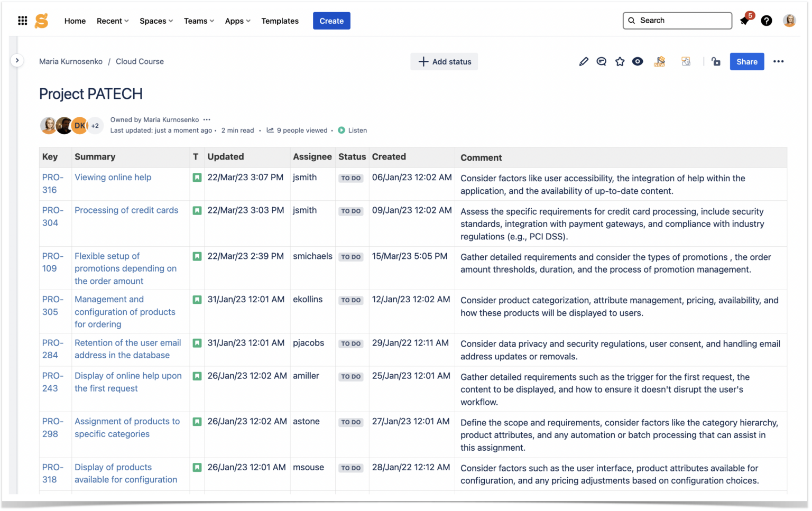Click the blue Share button

pos(746,61)
